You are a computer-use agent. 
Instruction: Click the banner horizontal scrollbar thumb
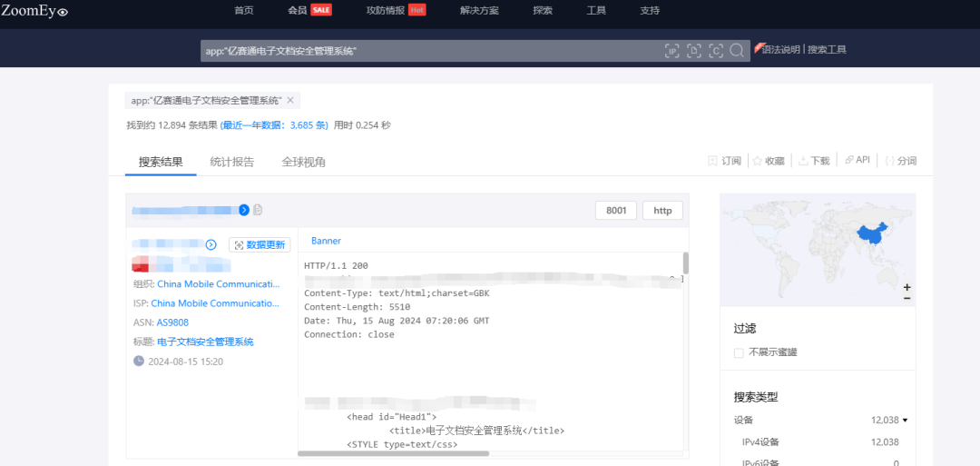pos(394,453)
